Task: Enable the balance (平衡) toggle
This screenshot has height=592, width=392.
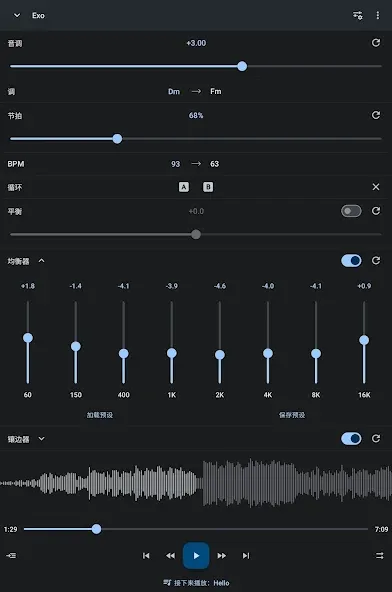Action: [351, 211]
